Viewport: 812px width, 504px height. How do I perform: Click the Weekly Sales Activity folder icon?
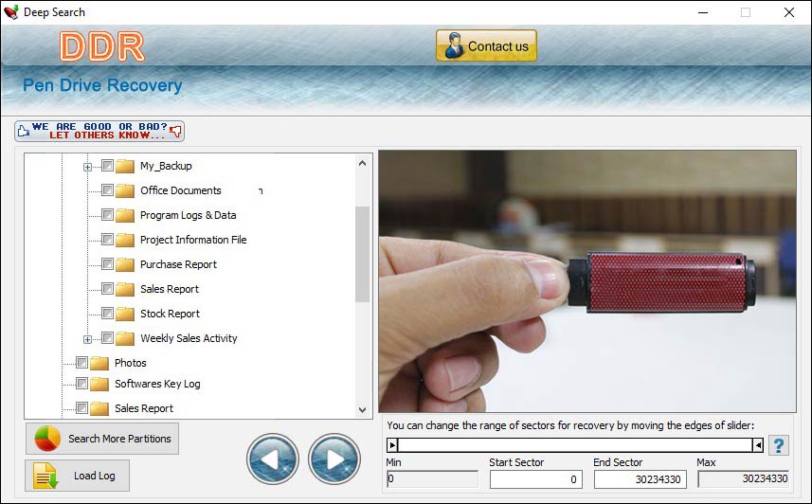[x=125, y=338]
